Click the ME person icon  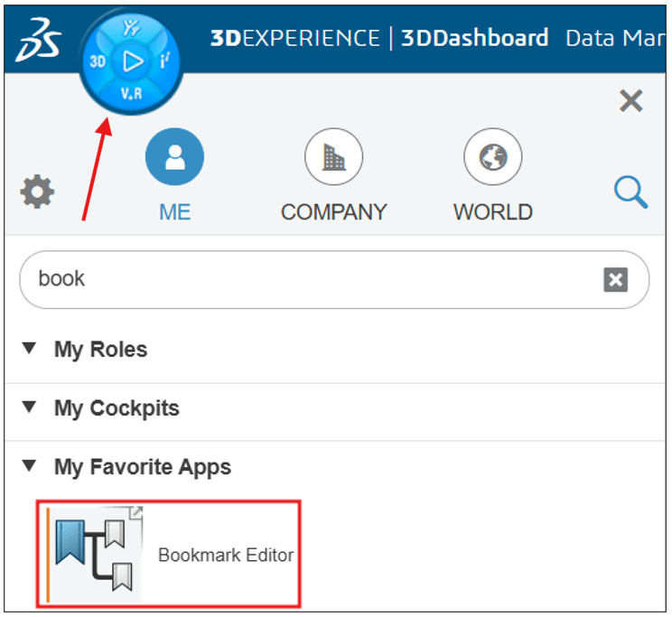pyautogui.click(x=174, y=157)
